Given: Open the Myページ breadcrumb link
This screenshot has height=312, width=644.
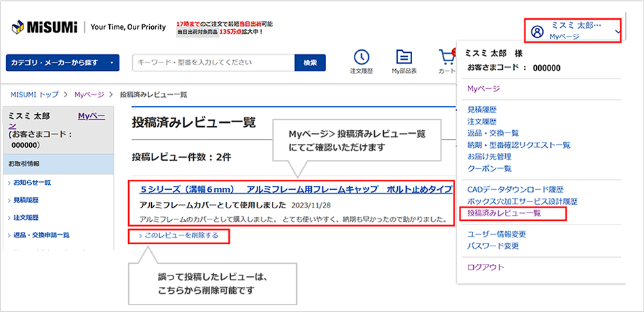Looking at the screenshot, I should coord(87,94).
